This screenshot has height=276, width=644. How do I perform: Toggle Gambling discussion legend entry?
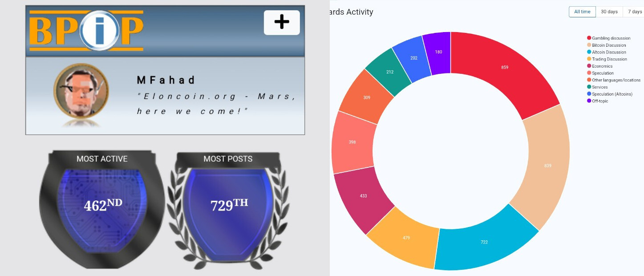608,38
